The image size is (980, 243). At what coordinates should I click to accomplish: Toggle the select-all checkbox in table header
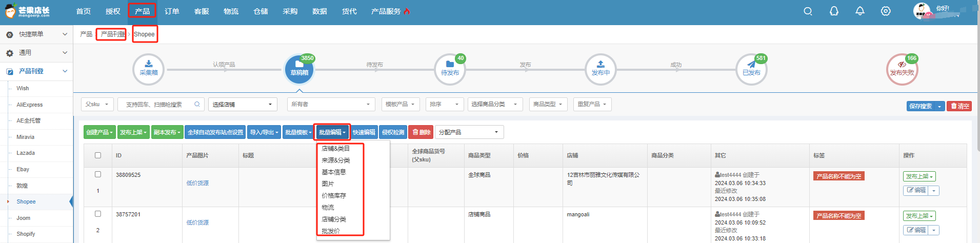click(98, 155)
